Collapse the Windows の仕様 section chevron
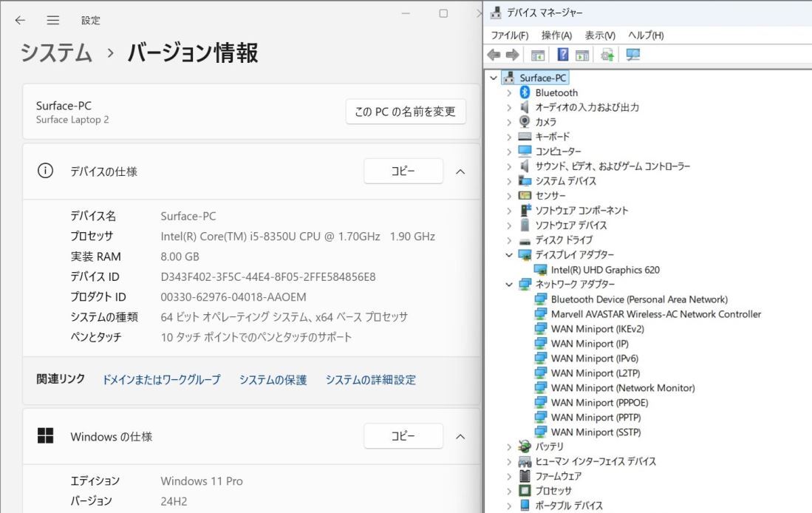The image size is (812, 513). pyautogui.click(x=460, y=436)
